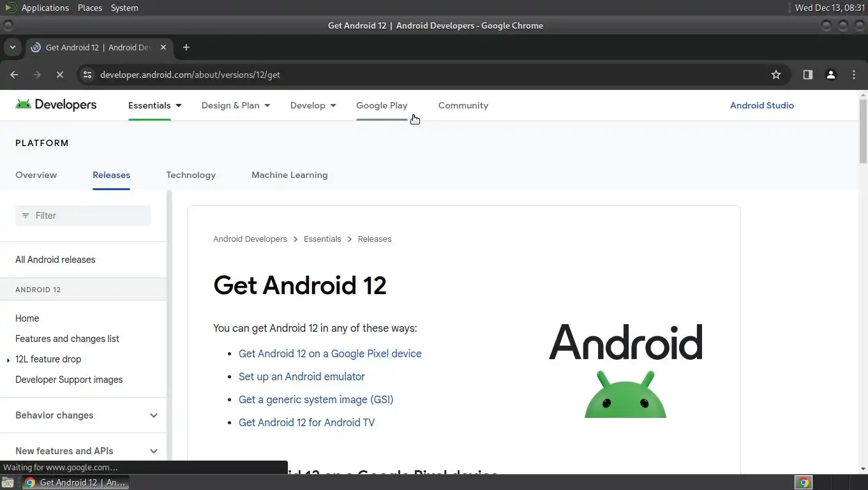This screenshot has height=490, width=868.
Task: Open Home in Android 12 sidebar
Action: click(x=27, y=318)
